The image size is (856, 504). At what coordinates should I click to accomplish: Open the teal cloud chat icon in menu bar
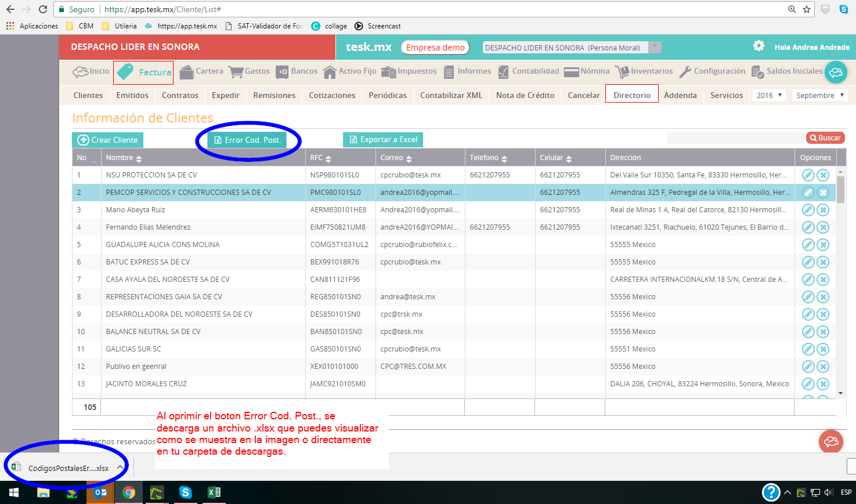click(x=836, y=72)
